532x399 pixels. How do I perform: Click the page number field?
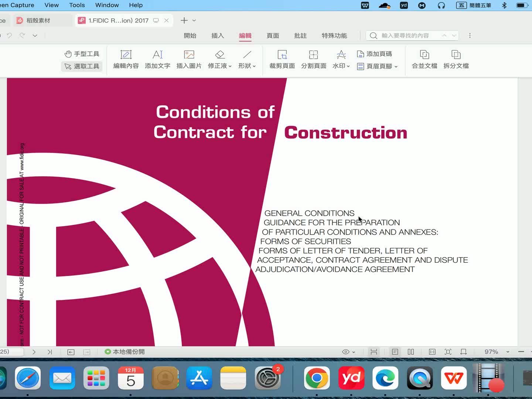(x=11, y=352)
